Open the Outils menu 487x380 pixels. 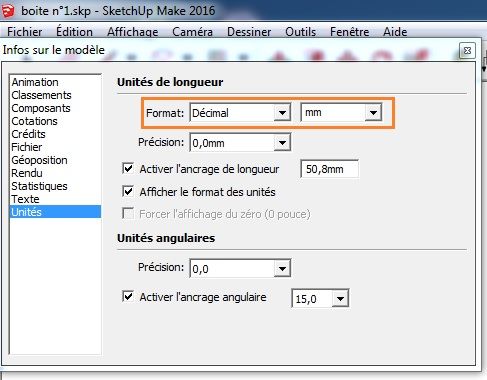tap(300, 32)
